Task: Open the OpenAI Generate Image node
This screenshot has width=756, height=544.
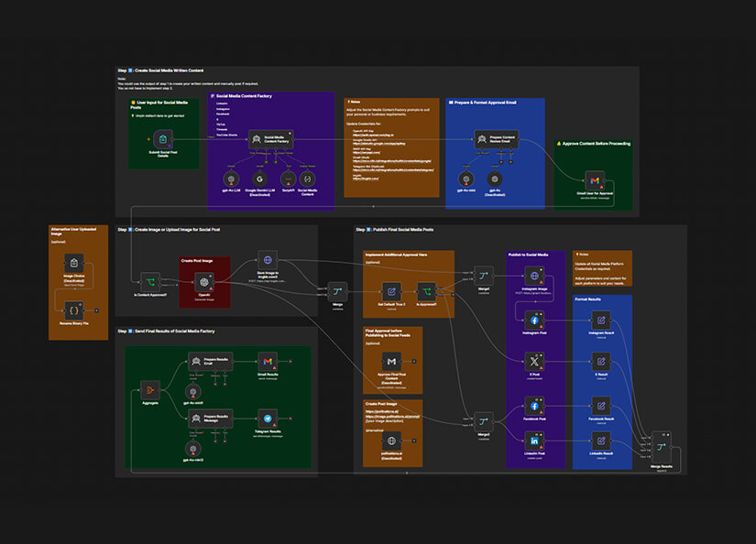Action: [x=204, y=282]
